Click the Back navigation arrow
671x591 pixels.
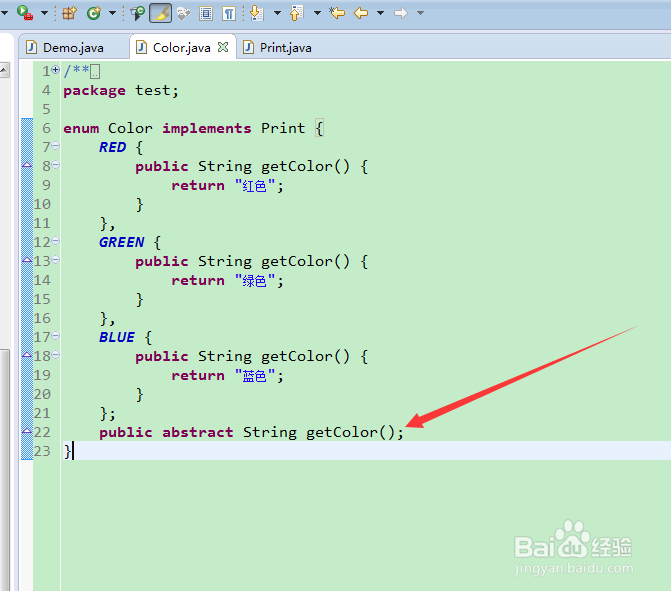click(361, 13)
